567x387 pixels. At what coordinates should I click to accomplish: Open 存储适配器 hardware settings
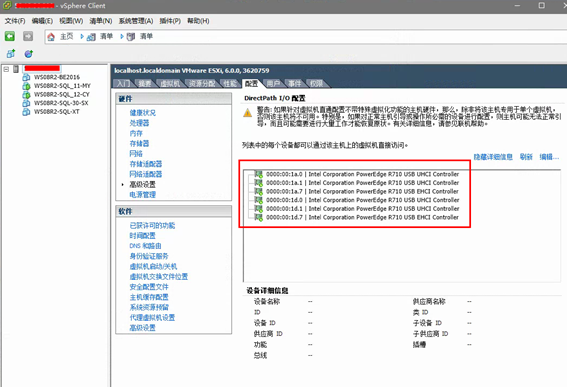[146, 164]
